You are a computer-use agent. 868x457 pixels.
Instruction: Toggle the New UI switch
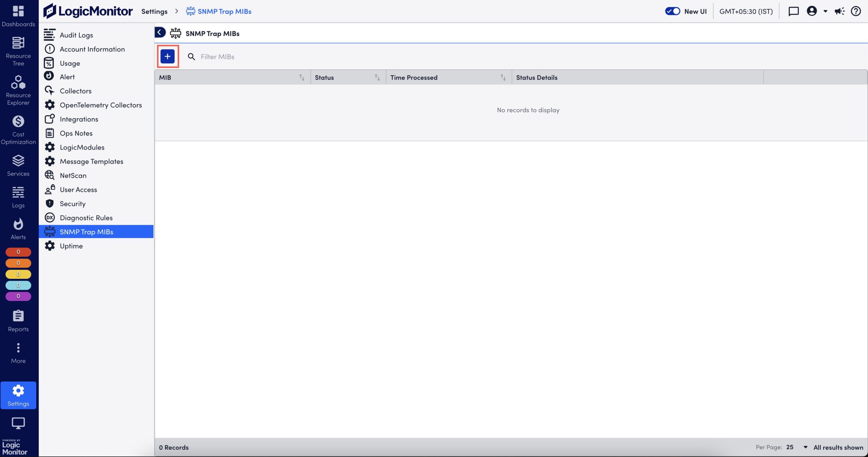(x=672, y=11)
